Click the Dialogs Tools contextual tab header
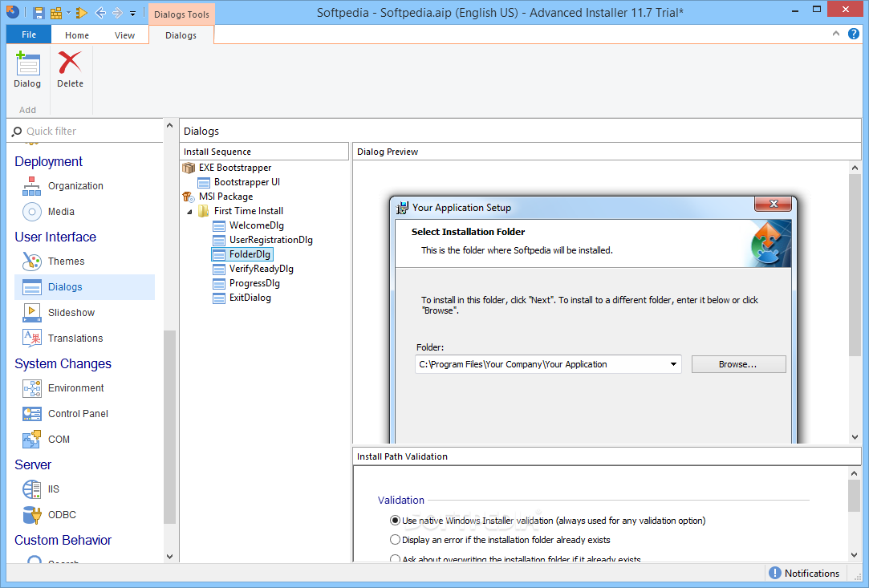The width and height of the screenshot is (869, 588). [x=181, y=14]
